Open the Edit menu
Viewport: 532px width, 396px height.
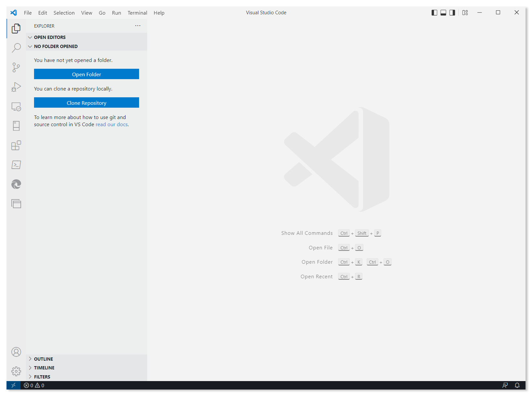pos(42,13)
